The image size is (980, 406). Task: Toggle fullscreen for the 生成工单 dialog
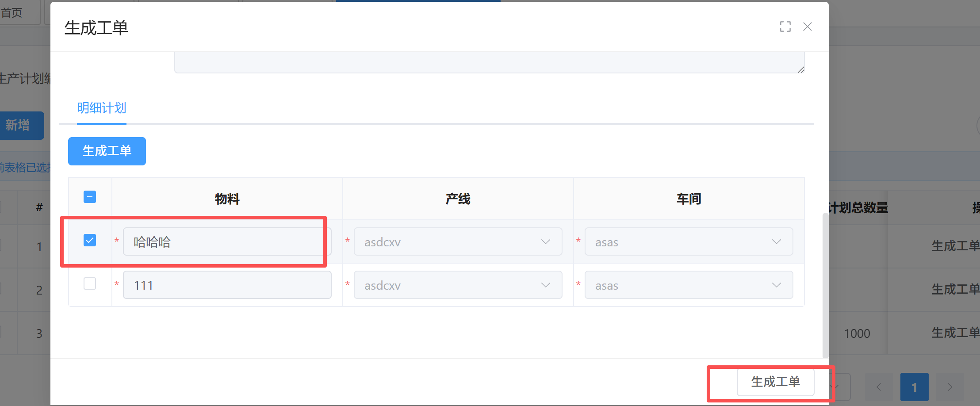(785, 27)
